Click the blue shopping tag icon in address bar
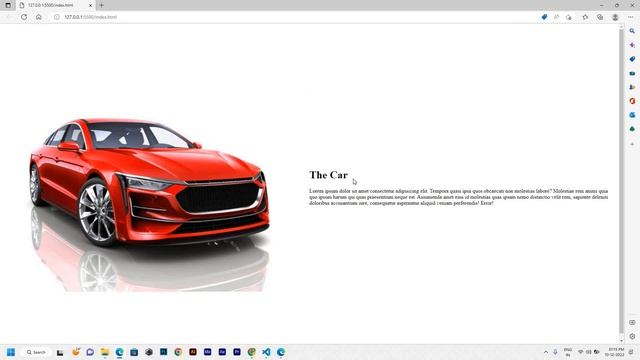 [544, 17]
